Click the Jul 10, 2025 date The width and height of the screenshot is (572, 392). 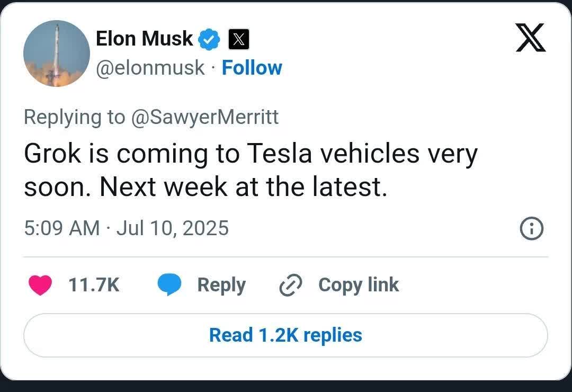pyautogui.click(x=173, y=228)
